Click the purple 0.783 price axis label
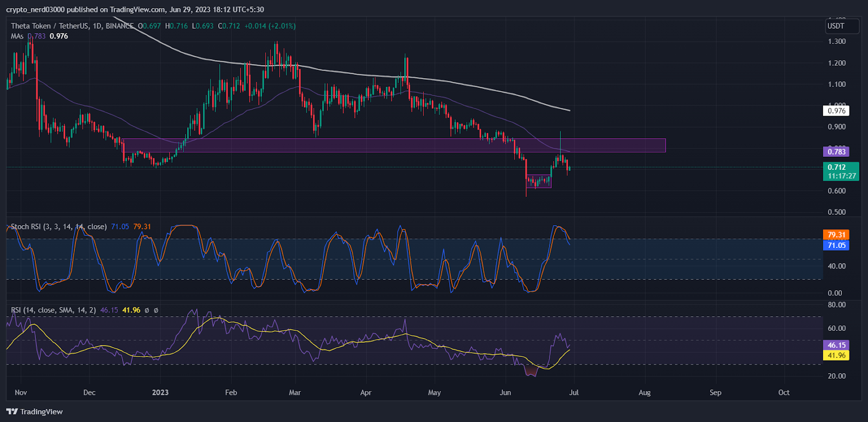This screenshot has height=422, width=868. point(837,152)
